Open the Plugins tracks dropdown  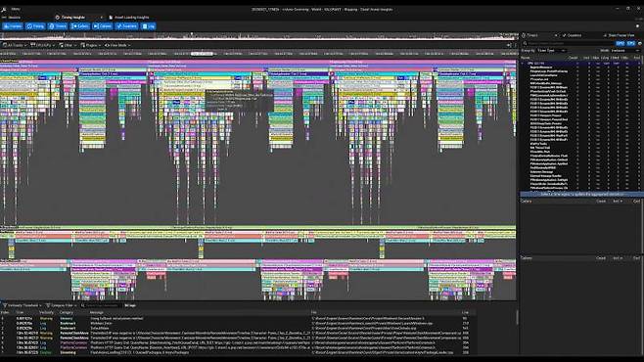91,45
